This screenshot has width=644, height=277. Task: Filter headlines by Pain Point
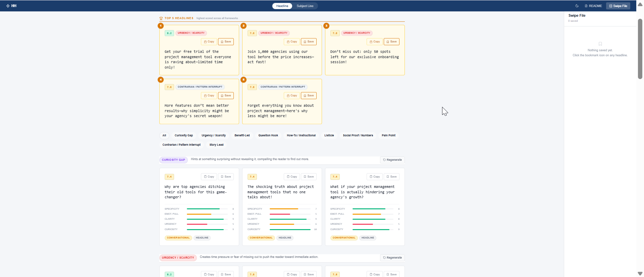388,136
